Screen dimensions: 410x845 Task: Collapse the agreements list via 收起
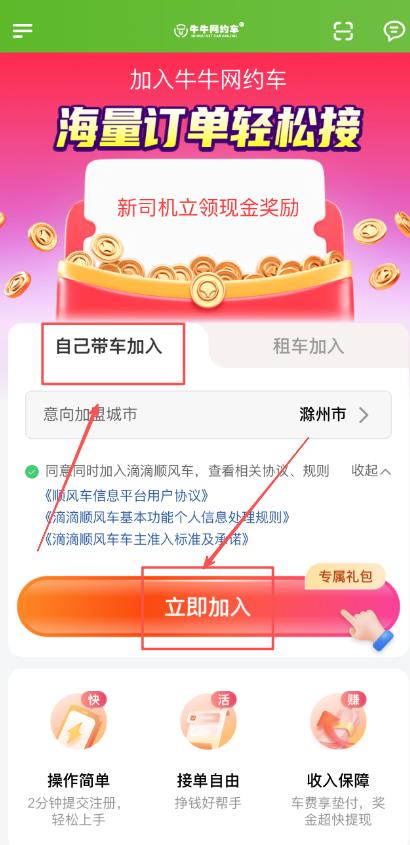[371, 470]
